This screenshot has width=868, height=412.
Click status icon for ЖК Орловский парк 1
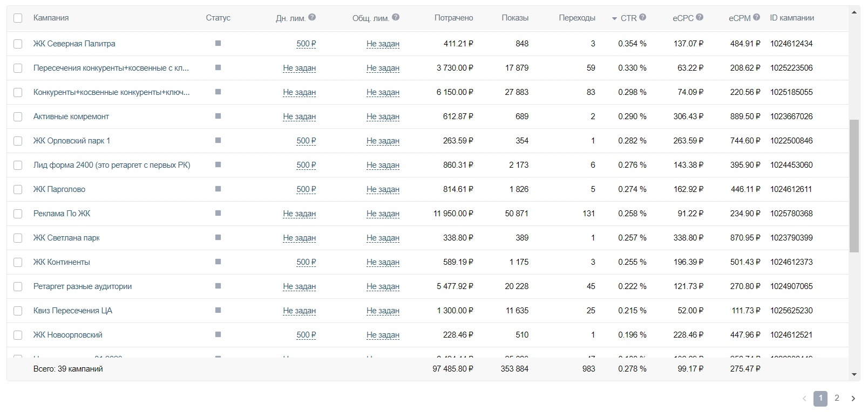[218, 140]
